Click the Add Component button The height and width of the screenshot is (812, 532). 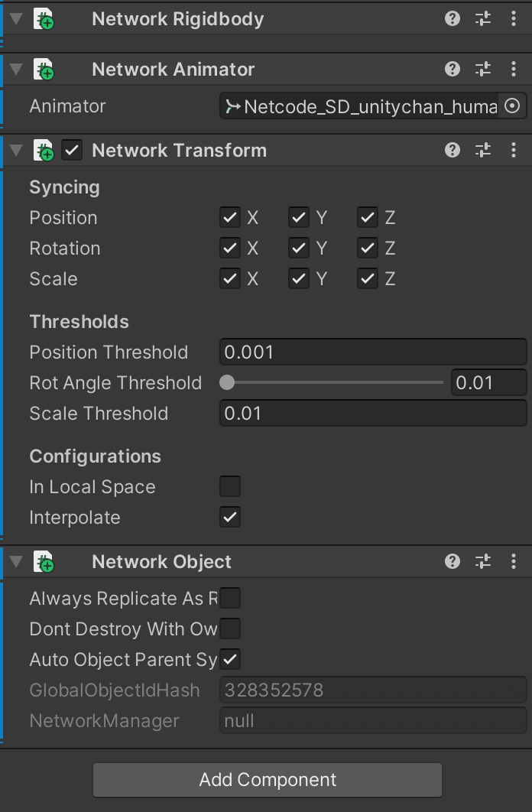click(x=266, y=780)
